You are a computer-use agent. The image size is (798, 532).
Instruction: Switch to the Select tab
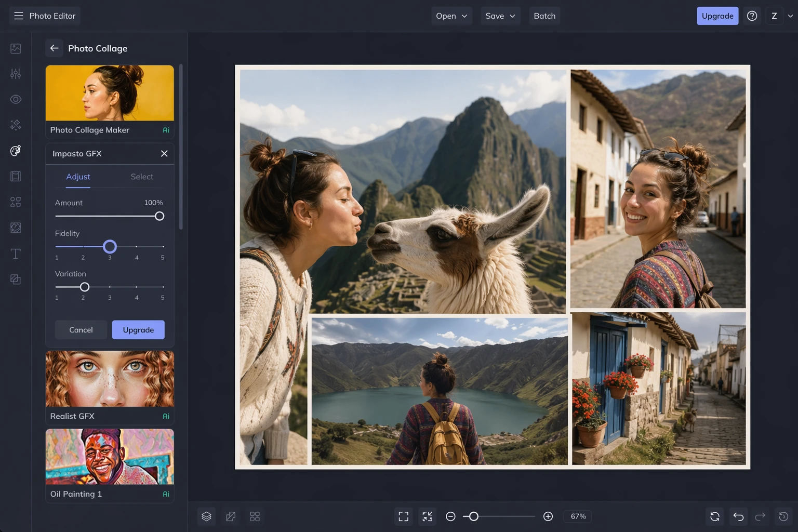pos(142,177)
